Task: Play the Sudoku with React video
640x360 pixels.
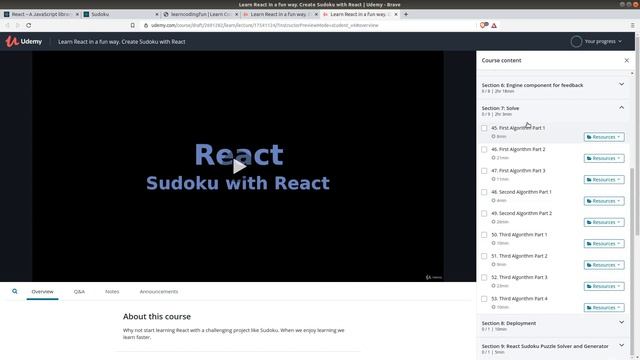Action: [x=239, y=166]
